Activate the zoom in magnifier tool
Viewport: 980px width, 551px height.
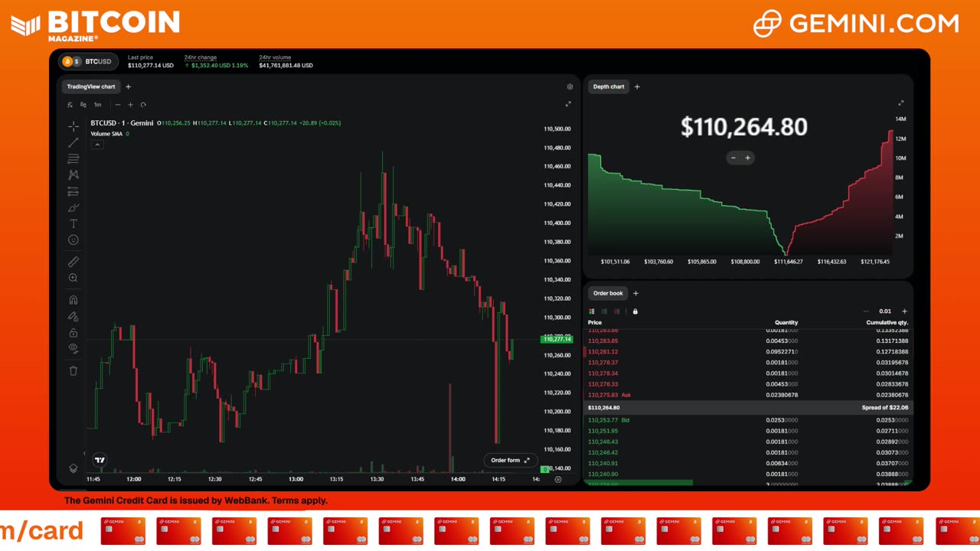click(x=73, y=278)
